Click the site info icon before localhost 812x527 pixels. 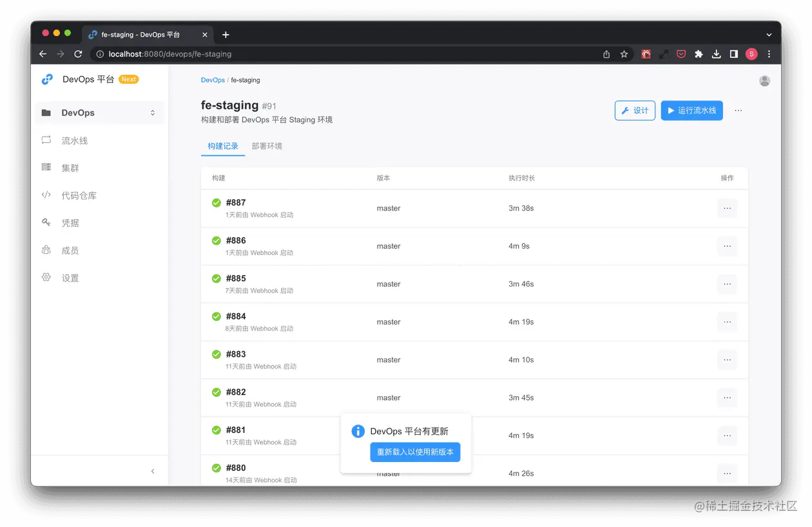[x=100, y=54]
